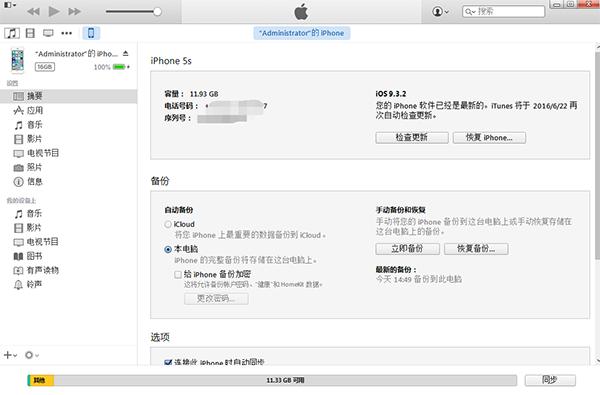
Task: Toggle the auto-sync when iPhone connected checkbox
Action: pyautogui.click(x=168, y=362)
